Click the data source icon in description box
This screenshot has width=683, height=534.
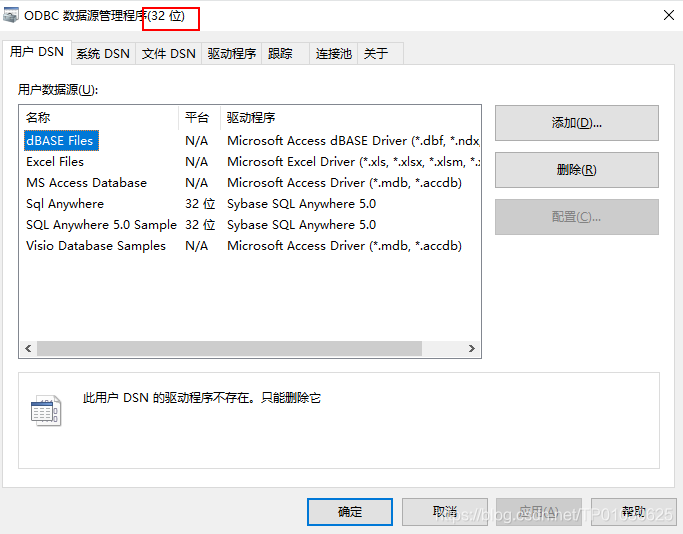tap(46, 410)
